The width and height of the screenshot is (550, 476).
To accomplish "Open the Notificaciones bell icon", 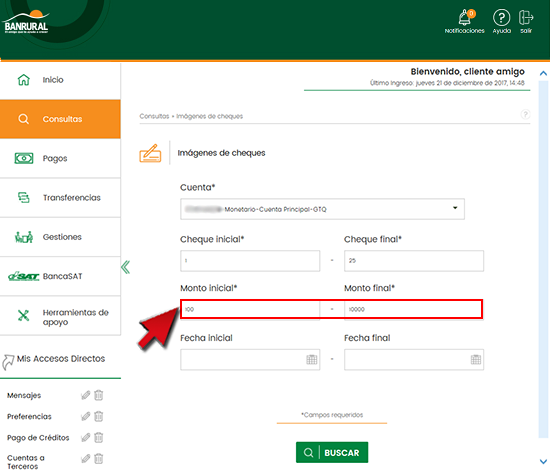I will pyautogui.click(x=465, y=18).
